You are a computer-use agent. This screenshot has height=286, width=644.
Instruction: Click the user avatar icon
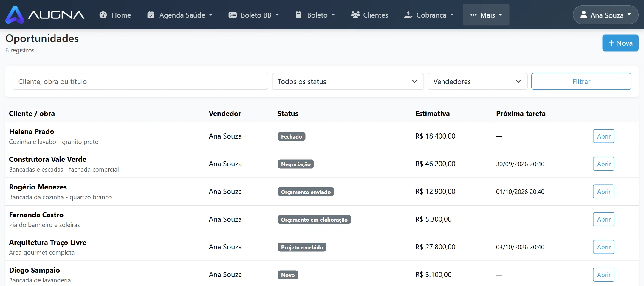(584, 14)
